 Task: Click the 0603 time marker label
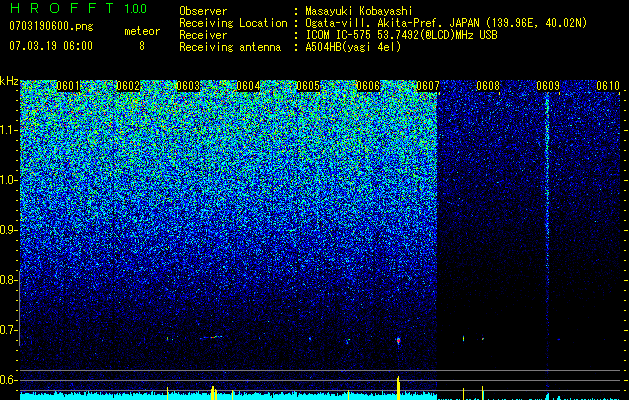188,86
